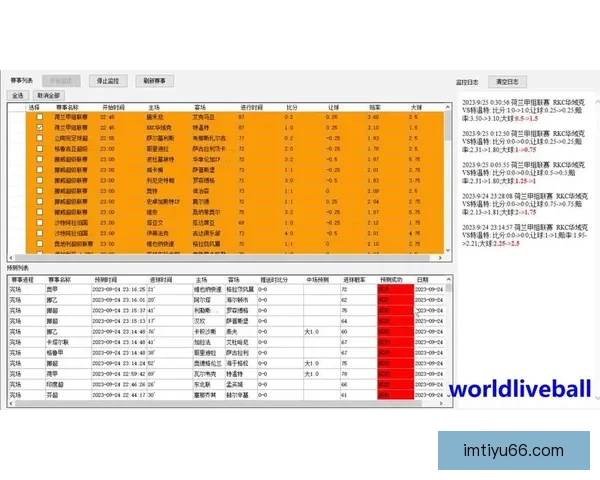Click log entry dated 2023/9/24 23:28:08
Image resolution: width=600 pixels, height=480 pixels.
click(525, 204)
